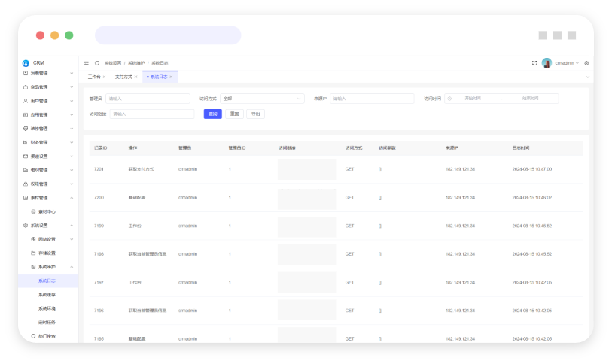612x364 pixels.
Task: Click the 素材管理 image icon in sidebar
Action: point(26,198)
